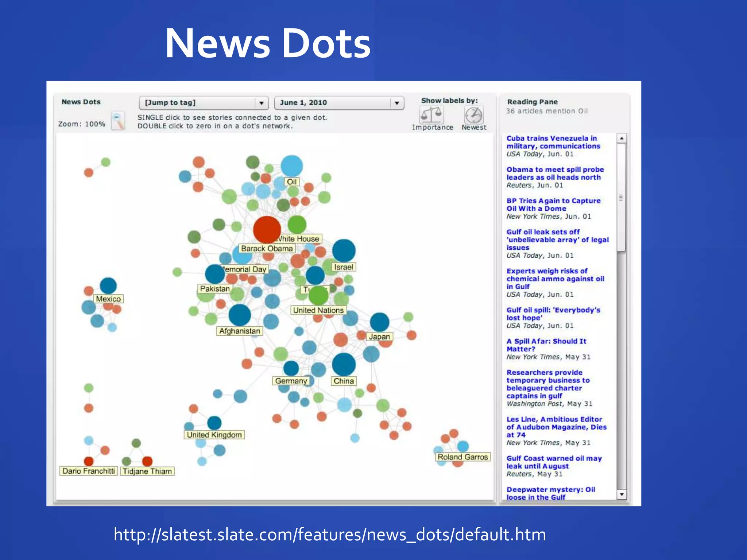Open Researchers provide temporary business article
Viewport: 747px width, 560px height.
point(548,384)
